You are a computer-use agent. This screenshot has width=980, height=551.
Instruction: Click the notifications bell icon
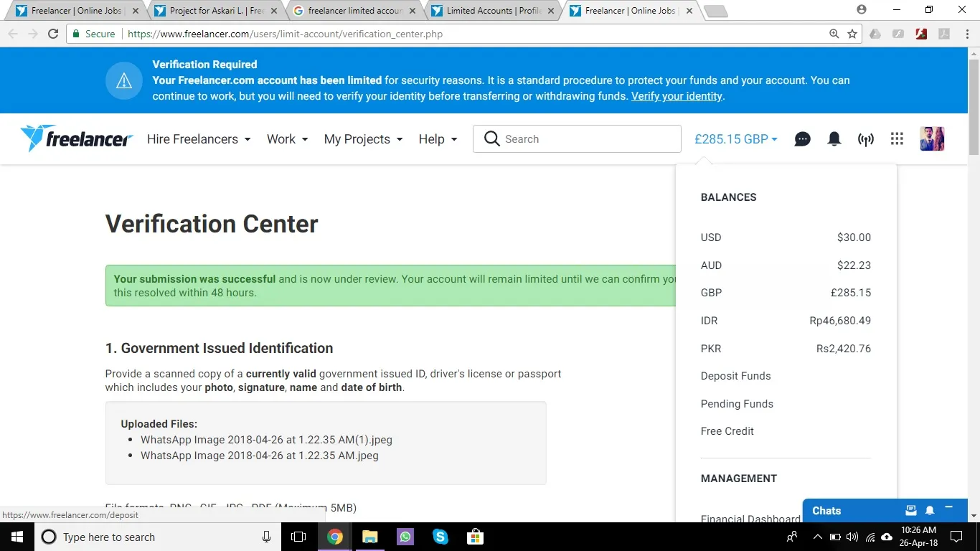tap(834, 139)
